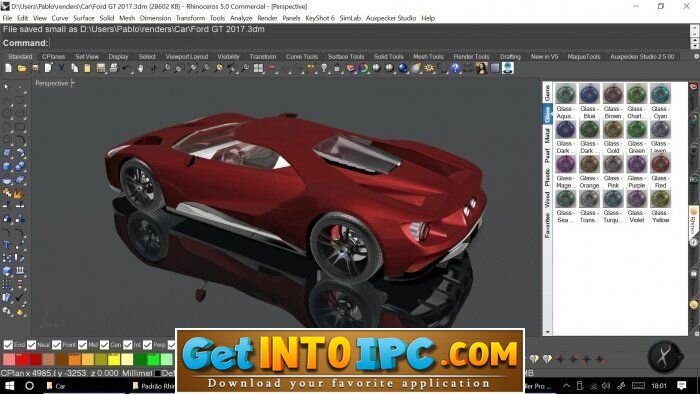Screen dimensions: 700x394
Task: Click the Help question mark icon
Action: pyautogui.click(x=455, y=68)
